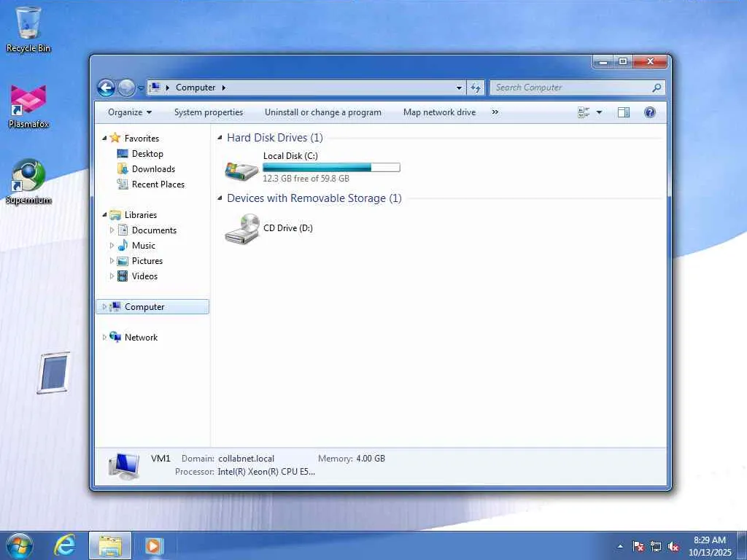
Task: Open the recent pages dropdown beside navigation arrows
Action: click(x=141, y=88)
